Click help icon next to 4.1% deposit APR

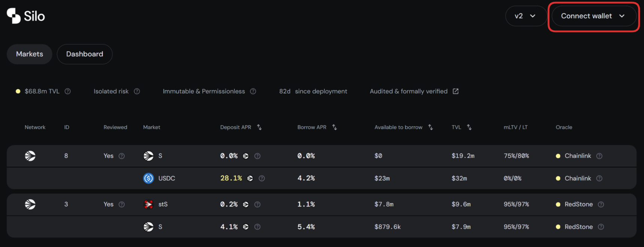coord(257,227)
